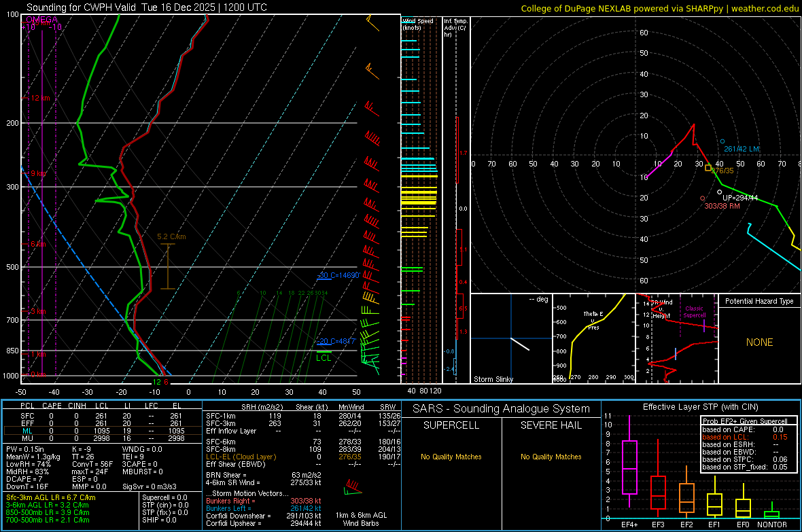Click the green LCL label on skew-T
Screen dimensions: 802x532
[324, 357]
